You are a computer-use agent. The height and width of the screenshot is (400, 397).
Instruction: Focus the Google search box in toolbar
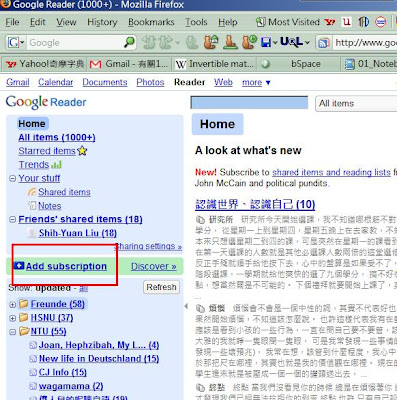[x=75, y=43]
